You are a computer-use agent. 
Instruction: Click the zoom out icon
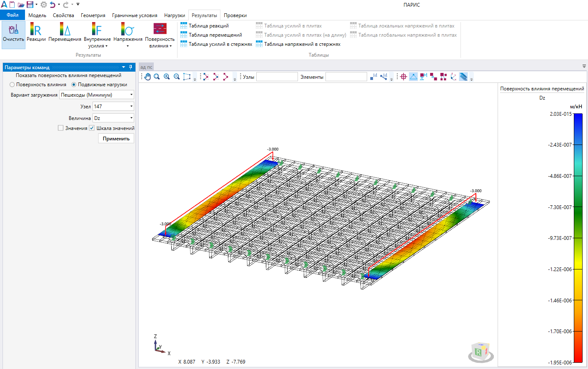177,77
